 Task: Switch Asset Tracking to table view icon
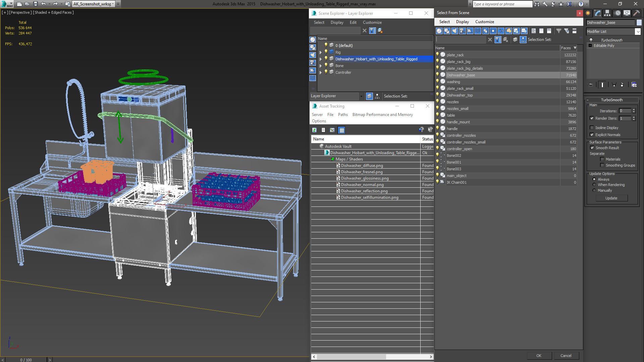(x=341, y=130)
